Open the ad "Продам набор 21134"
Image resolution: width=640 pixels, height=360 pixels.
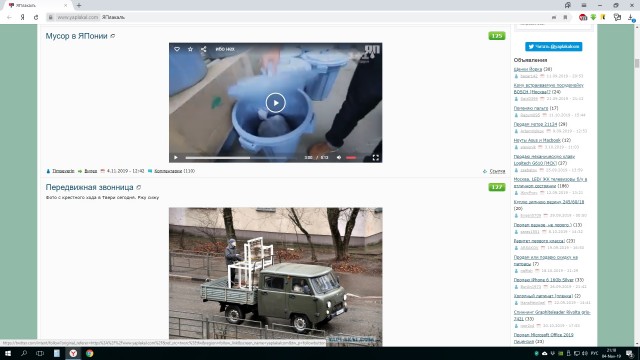[x=535, y=124]
